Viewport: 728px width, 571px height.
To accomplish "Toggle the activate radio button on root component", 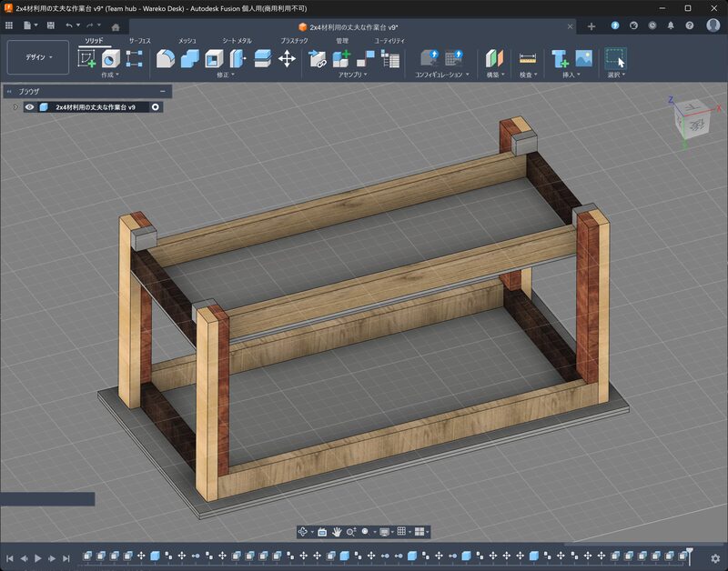I will tap(156, 107).
